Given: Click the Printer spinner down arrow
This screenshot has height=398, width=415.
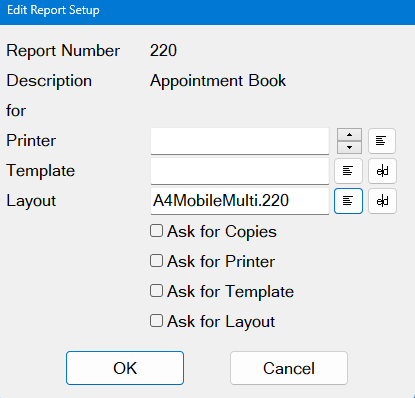Looking at the screenshot, I should coord(349,147).
